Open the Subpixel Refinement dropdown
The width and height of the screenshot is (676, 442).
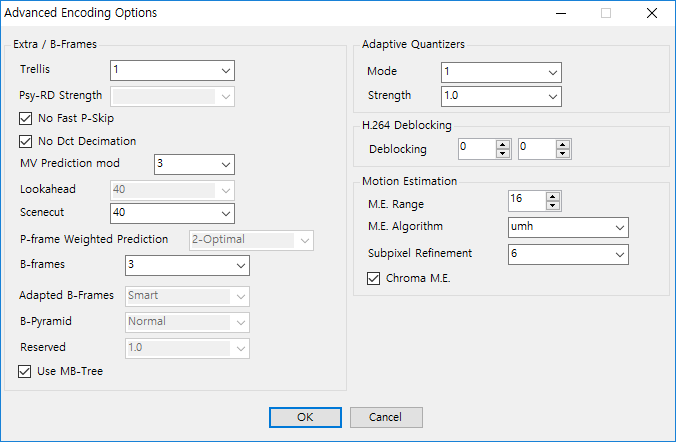(568, 254)
